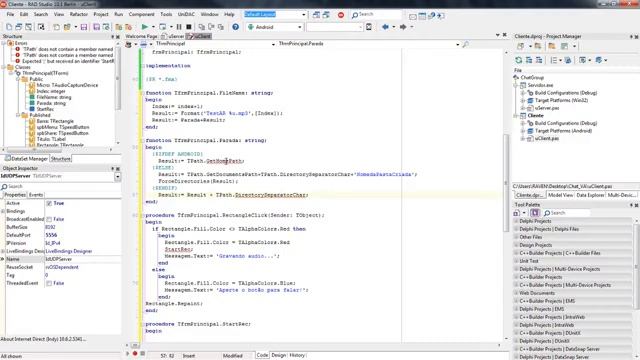
Task: Click the Trace Into icon after Stop
Action: tap(202, 27)
